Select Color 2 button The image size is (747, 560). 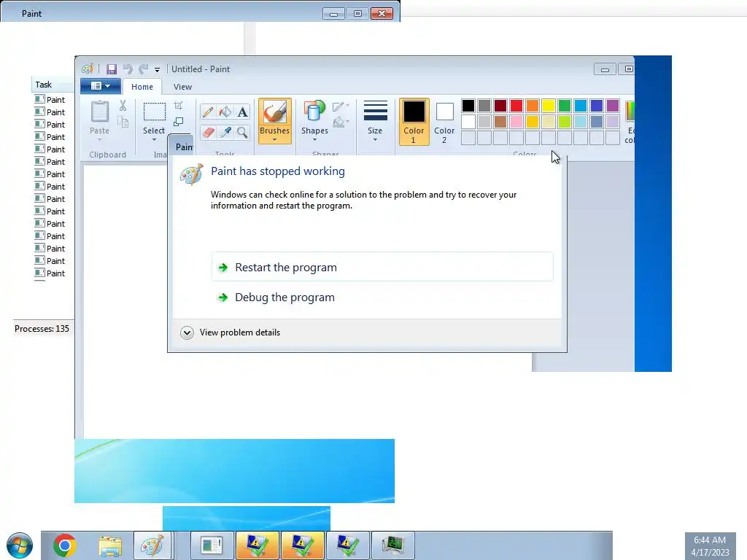[444, 122]
